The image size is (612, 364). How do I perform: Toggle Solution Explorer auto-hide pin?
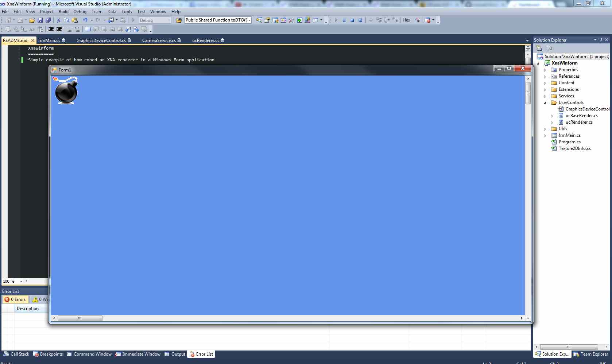click(x=601, y=40)
